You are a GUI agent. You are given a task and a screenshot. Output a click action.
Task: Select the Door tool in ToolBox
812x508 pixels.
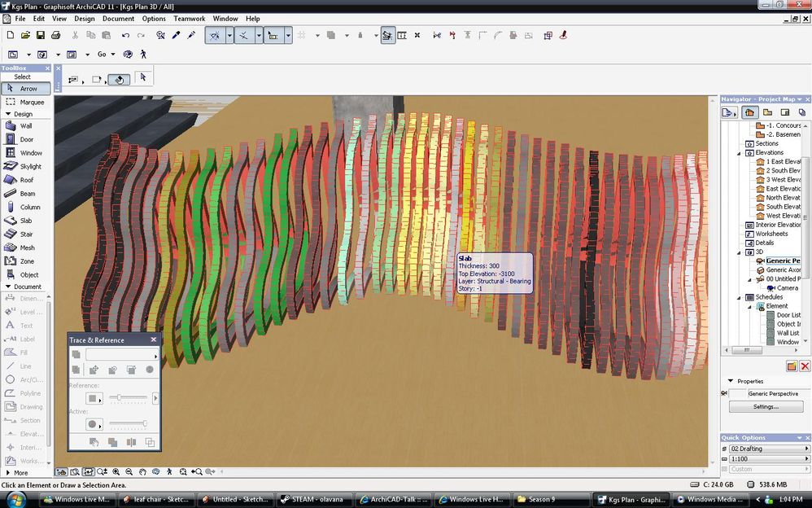26,139
